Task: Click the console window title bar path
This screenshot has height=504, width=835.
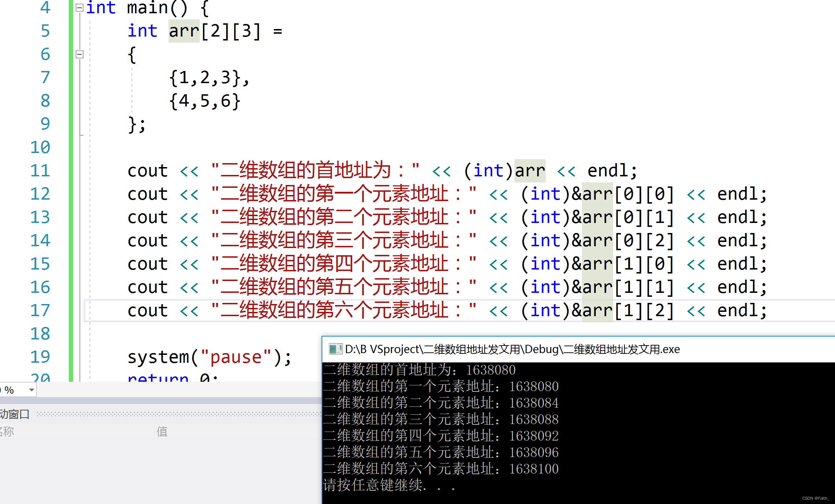Action: [512, 349]
